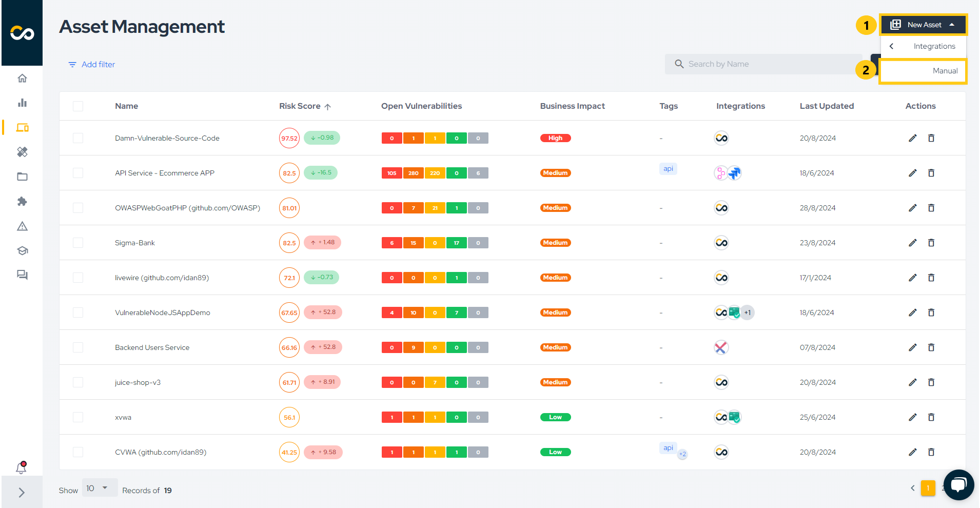The image size is (980, 508).
Task: Check the API Service - Ecommerce APP checkbox
Action: coord(78,173)
